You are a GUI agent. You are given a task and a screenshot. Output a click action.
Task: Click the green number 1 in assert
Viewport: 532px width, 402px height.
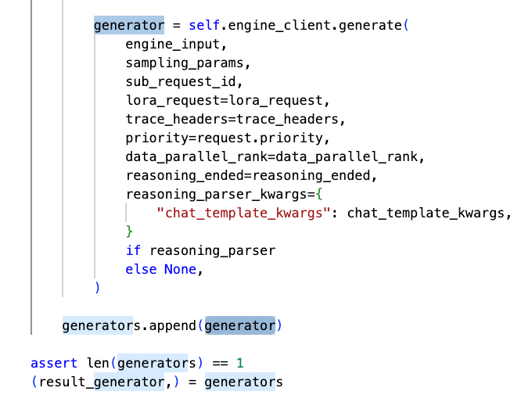240,364
